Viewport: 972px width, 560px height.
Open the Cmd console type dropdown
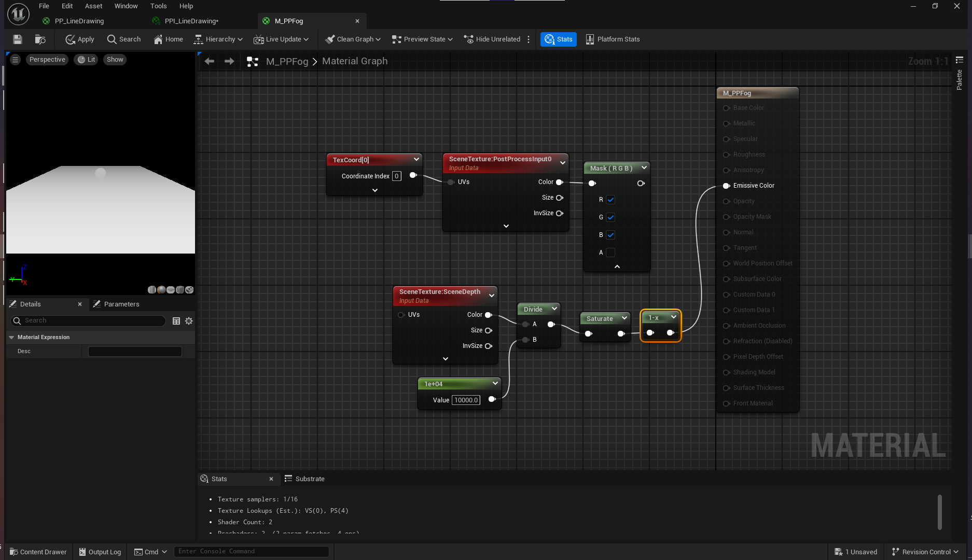pos(150,552)
